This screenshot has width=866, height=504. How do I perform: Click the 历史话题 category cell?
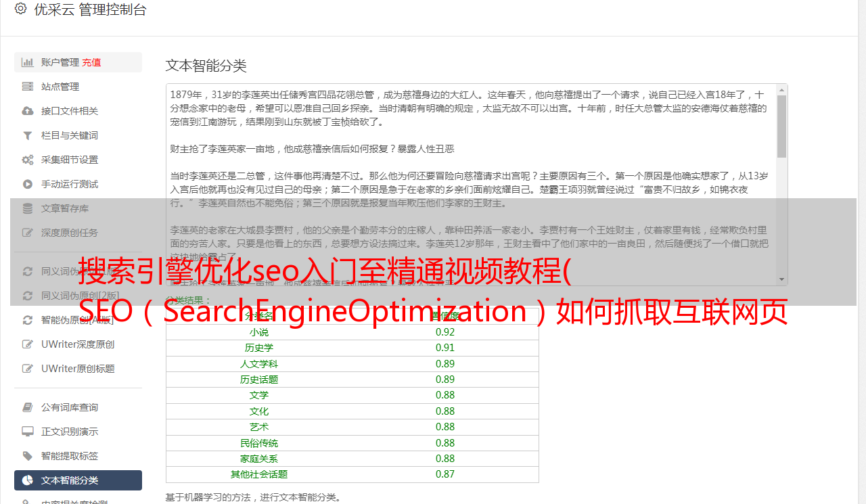(x=259, y=380)
